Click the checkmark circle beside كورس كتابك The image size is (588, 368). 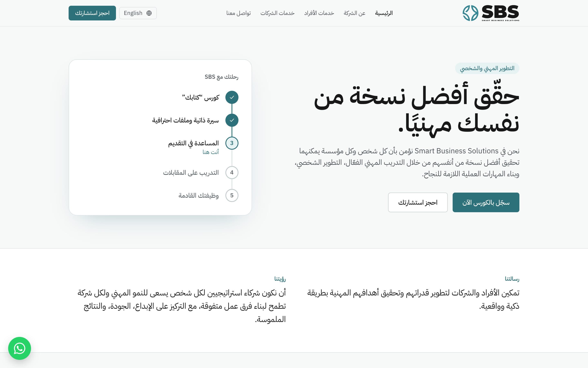(x=232, y=97)
